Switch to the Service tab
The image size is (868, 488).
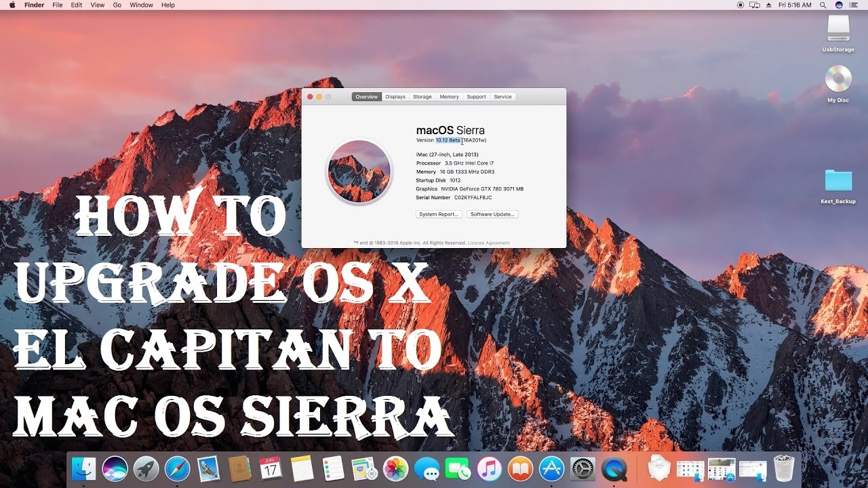tap(502, 97)
